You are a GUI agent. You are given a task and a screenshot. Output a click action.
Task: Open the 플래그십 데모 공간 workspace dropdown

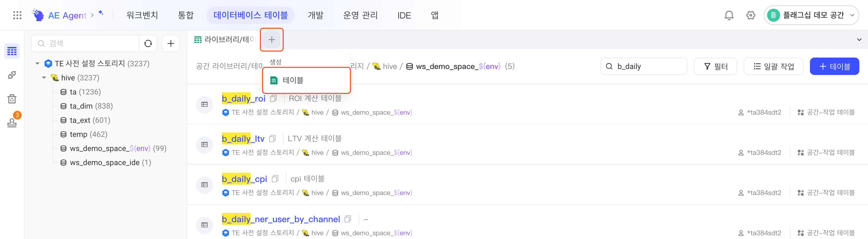[811, 15]
